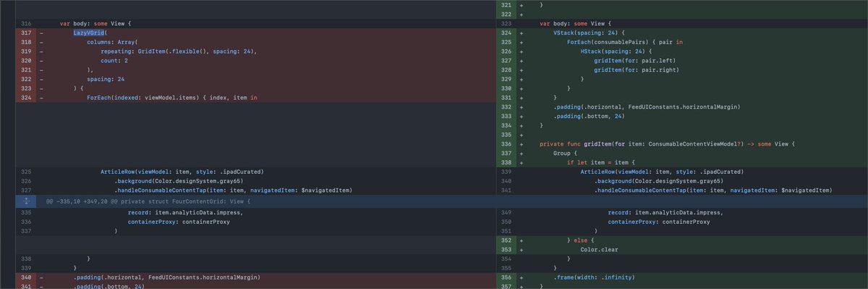This screenshot has height=289, width=868.
Task: Click 'record: item.analyticData.impress,' on old-side line 335
Action: pos(185,213)
